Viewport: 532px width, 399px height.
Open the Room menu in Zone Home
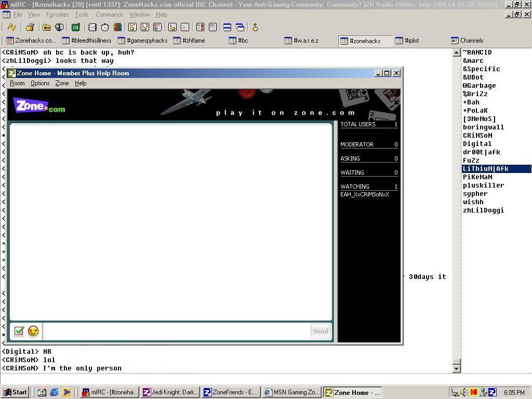point(17,83)
